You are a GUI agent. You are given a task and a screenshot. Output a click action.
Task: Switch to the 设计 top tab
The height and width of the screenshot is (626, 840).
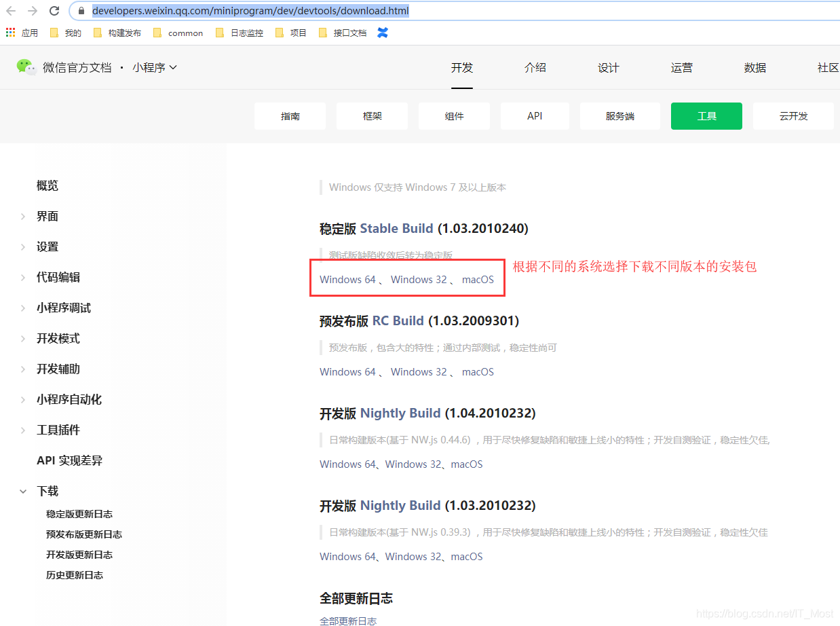(x=609, y=67)
